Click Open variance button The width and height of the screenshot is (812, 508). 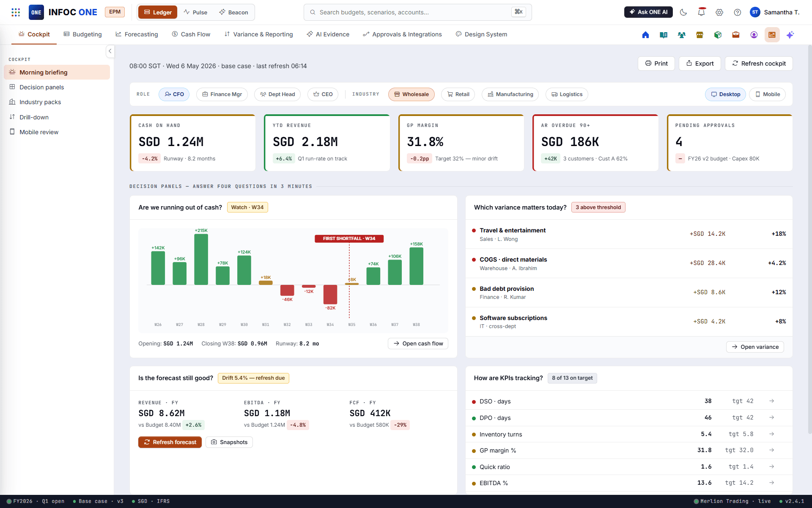click(755, 347)
